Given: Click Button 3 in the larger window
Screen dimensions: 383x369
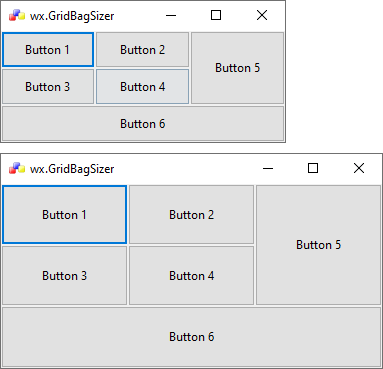Looking at the screenshot, I should [x=64, y=276].
